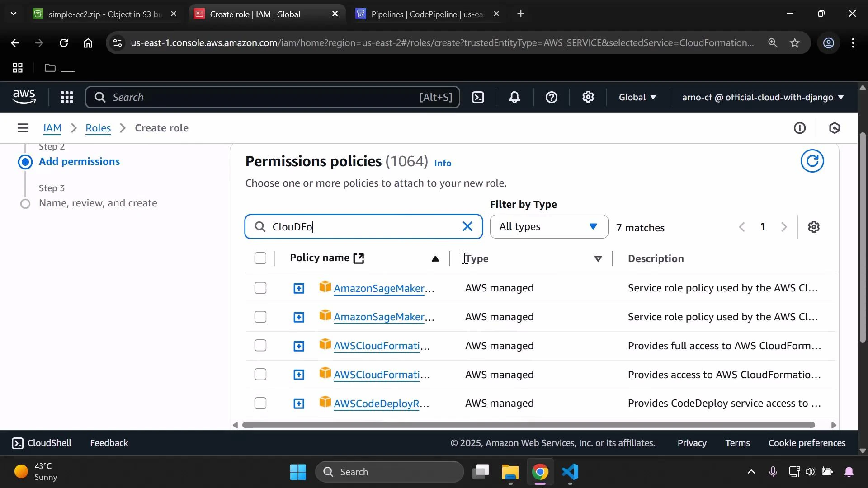The width and height of the screenshot is (868, 488).
Task: Open CloudShell terminal from the footer
Action: tap(41, 443)
